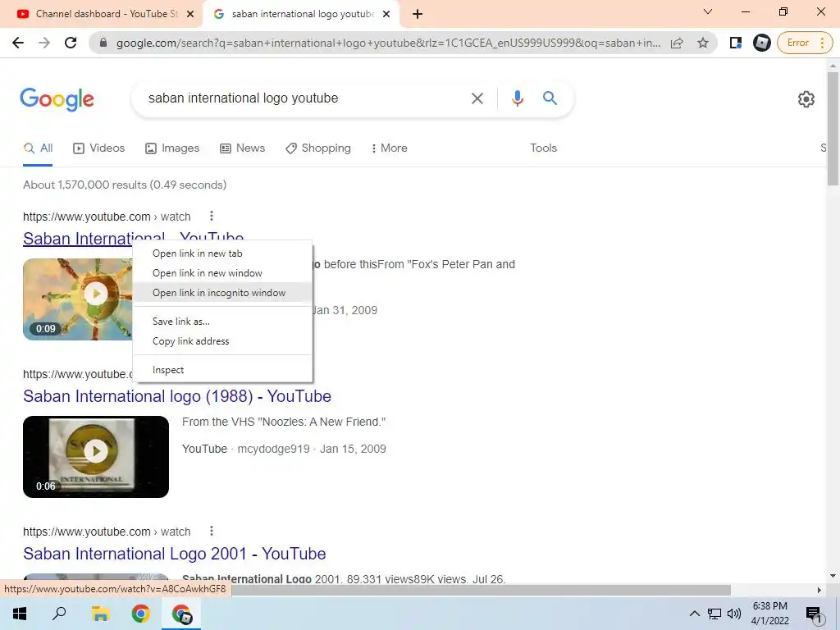
Task: Clear the search box with X icon
Action: click(477, 98)
